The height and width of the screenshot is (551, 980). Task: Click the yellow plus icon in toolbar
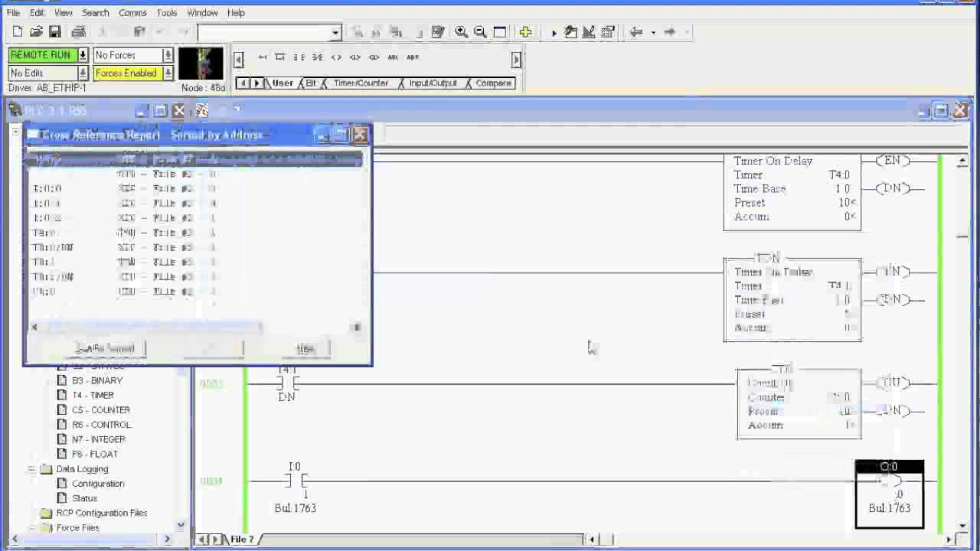tap(525, 31)
